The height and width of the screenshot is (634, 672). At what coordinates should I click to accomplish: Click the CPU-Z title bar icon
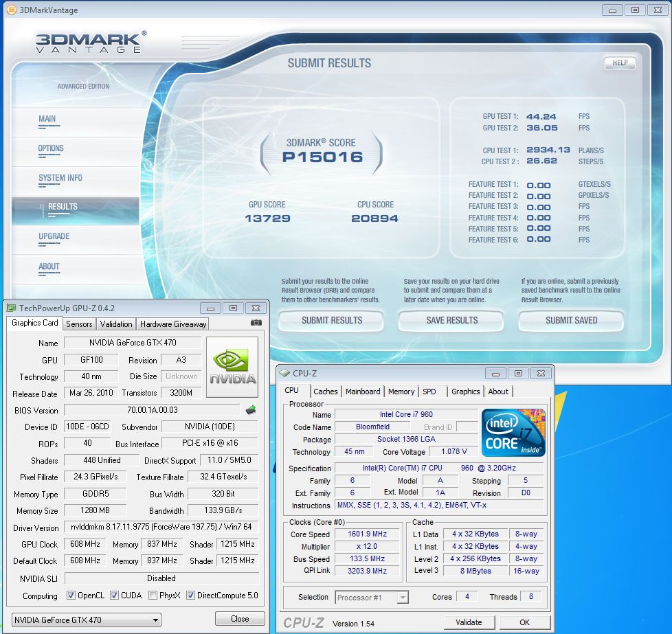click(284, 373)
